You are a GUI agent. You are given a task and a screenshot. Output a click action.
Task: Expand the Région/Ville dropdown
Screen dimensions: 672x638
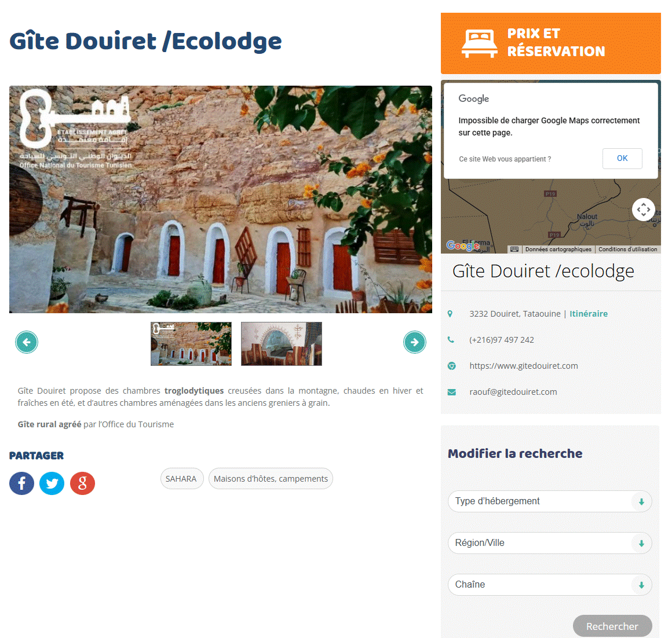[x=550, y=543]
